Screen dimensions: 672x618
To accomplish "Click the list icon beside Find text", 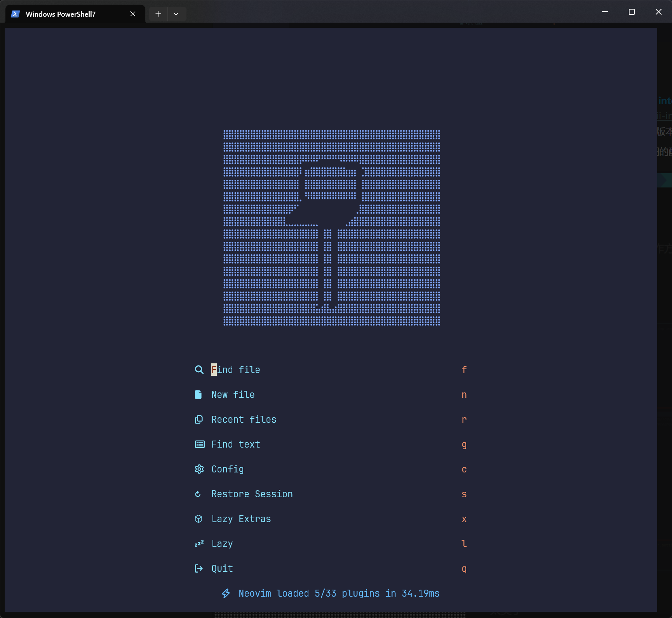I will click(200, 444).
